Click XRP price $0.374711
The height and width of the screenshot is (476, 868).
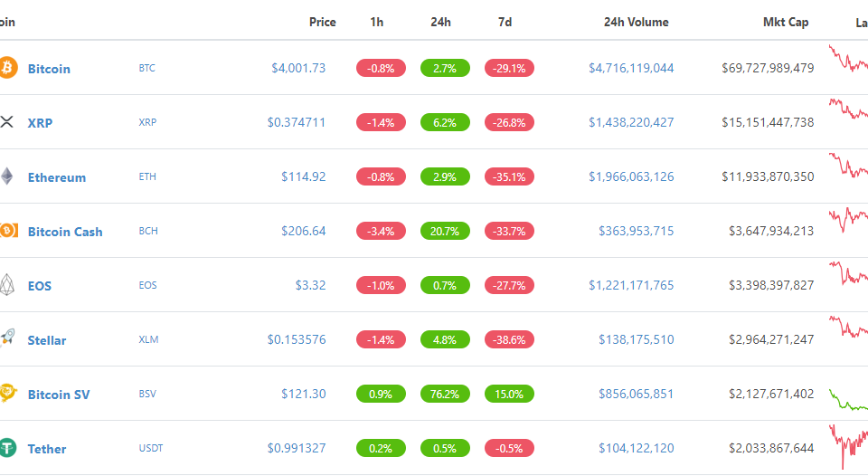tap(297, 122)
